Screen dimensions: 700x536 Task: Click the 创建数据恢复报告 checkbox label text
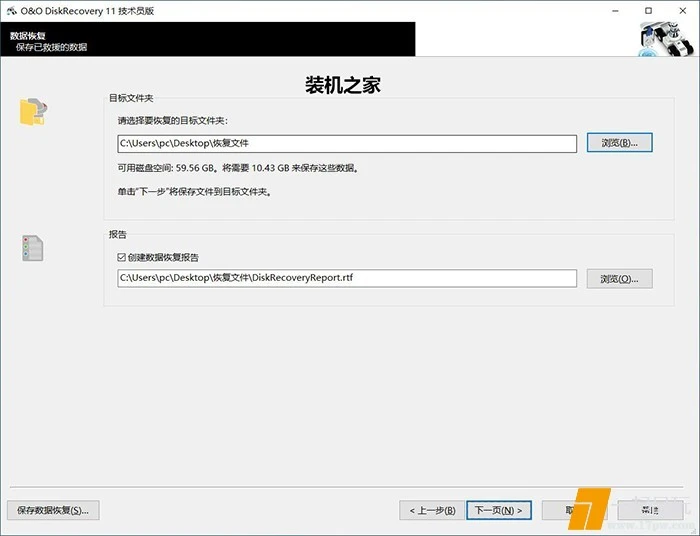(x=163, y=258)
